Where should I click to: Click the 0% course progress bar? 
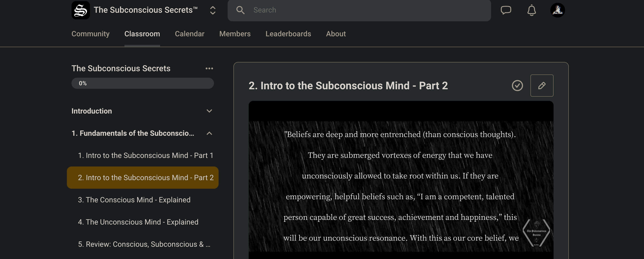tap(142, 83)
